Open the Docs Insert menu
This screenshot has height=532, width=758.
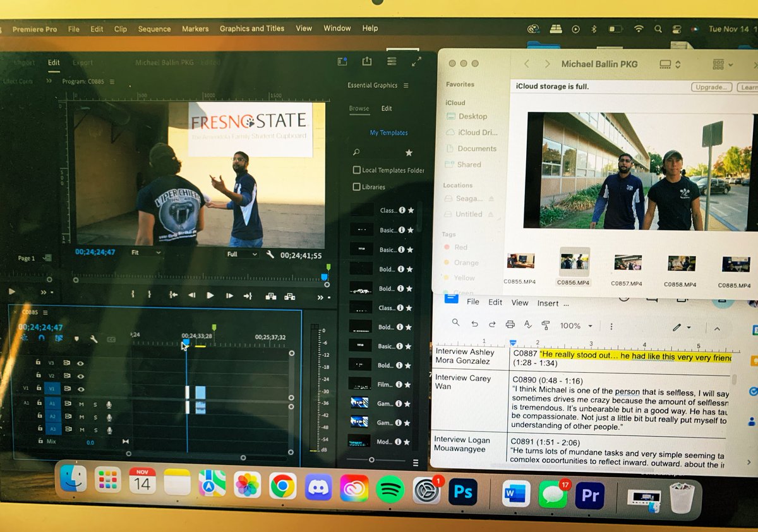coord(548,303)
